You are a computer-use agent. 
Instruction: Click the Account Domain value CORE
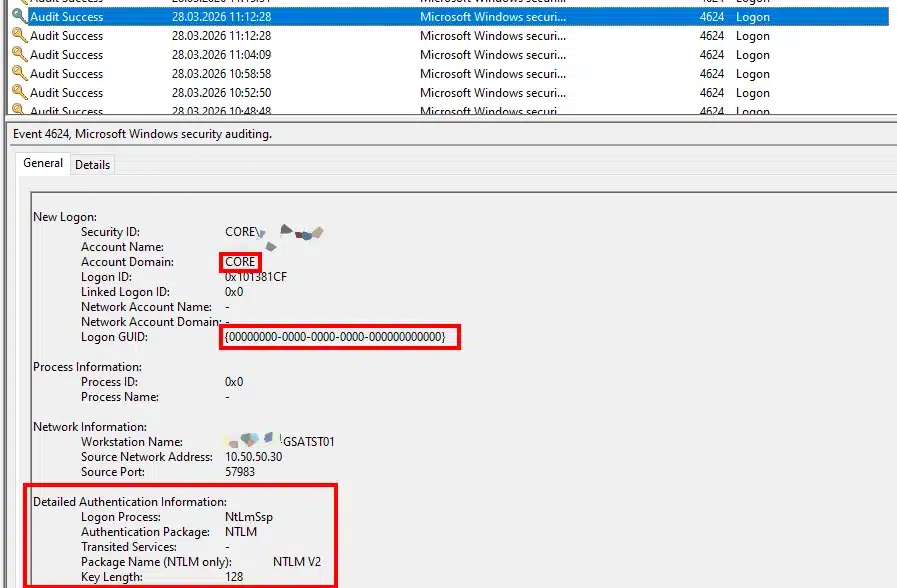tap(241, 262)
